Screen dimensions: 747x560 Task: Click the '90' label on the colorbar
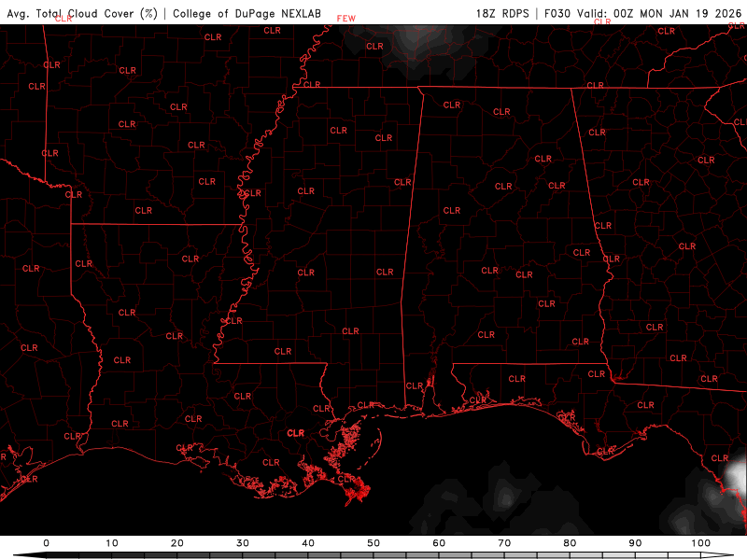(x=635, y=543)
